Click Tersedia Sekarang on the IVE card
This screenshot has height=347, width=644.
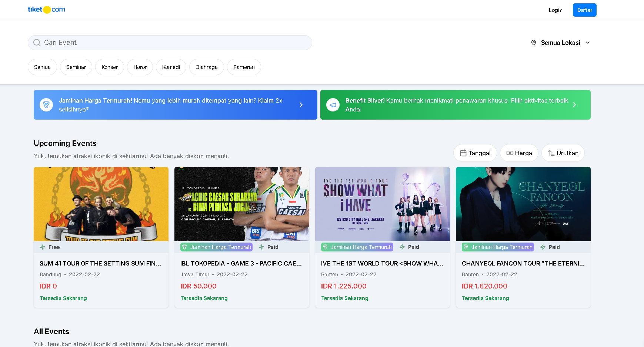coord(345,298)
